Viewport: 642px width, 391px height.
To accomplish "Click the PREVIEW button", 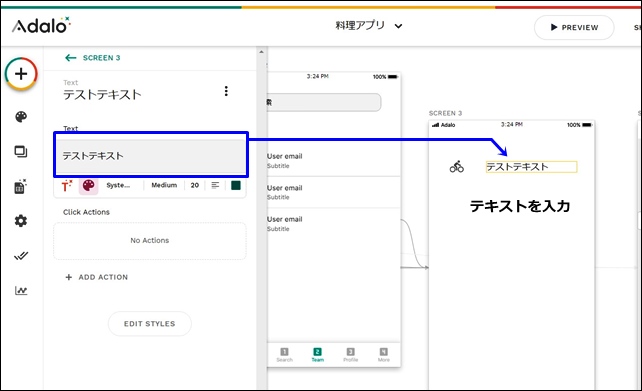I will 574,27.
